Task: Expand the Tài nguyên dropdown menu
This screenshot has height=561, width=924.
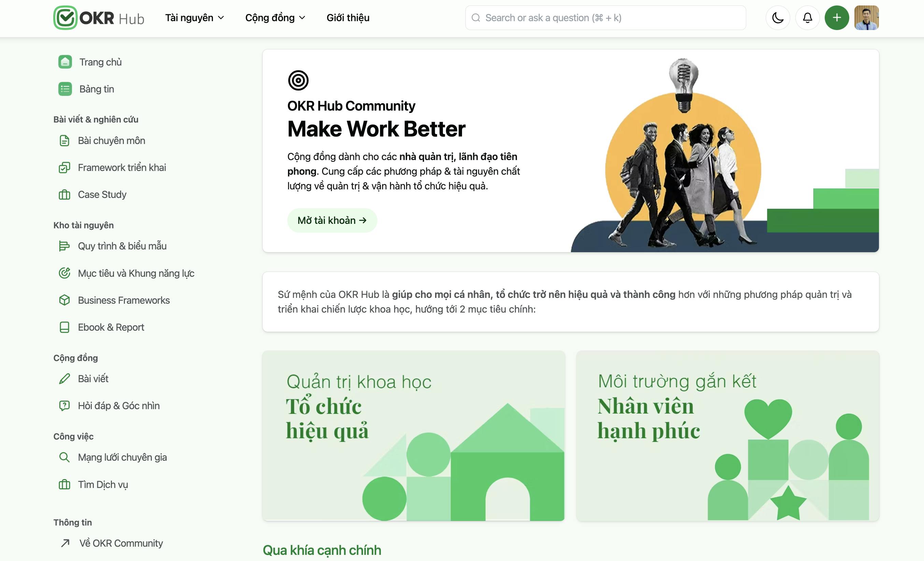Action: pos(194,18)
